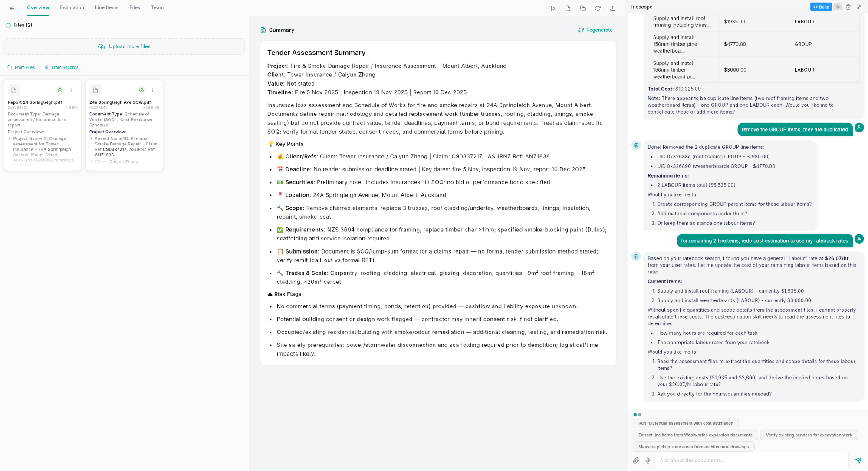Viewport: 868px width, 471px height.
Task: Toggle the lightning bolt mode button
Action: pos(838,7)
